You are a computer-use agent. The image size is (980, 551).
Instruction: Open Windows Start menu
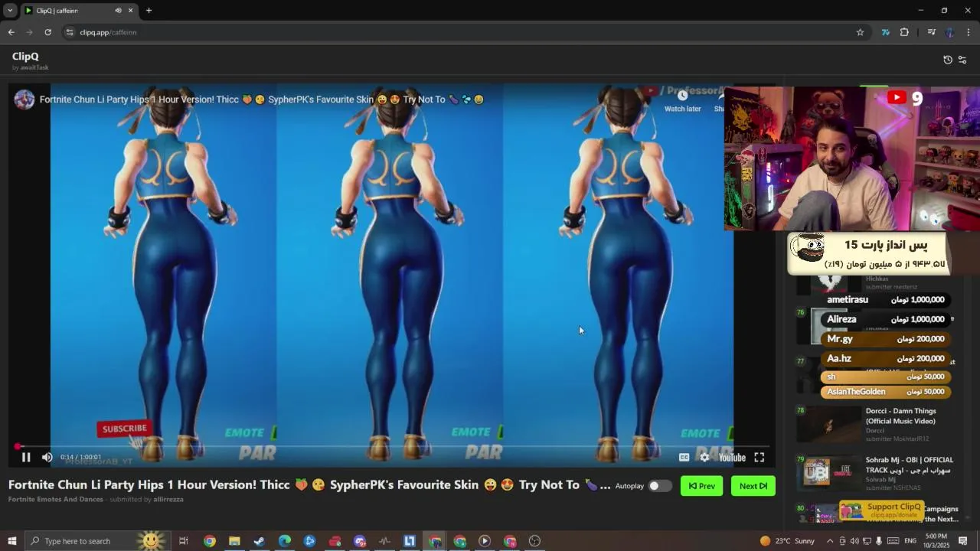tap(11, 541)
